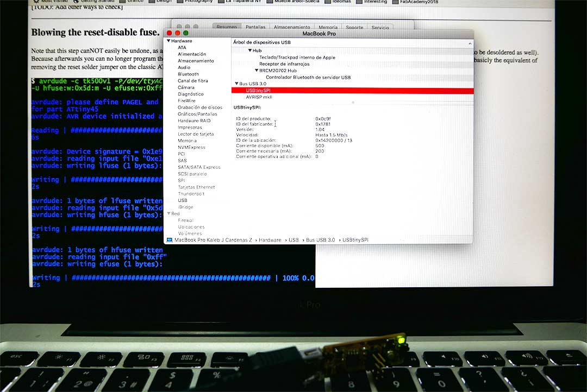
Task: Open Interesting bookmark folder in browser
Action: (x=371, y=2)
